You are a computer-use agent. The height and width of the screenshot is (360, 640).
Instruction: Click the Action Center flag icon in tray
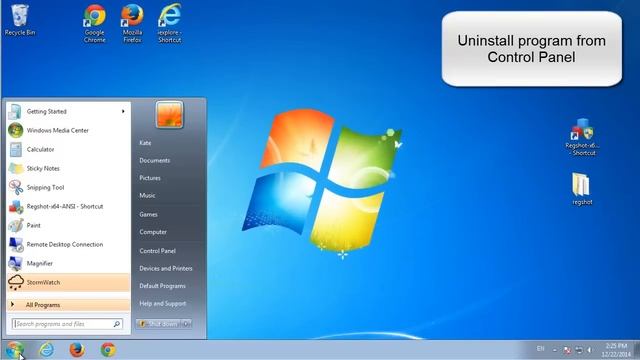point(567,350)
